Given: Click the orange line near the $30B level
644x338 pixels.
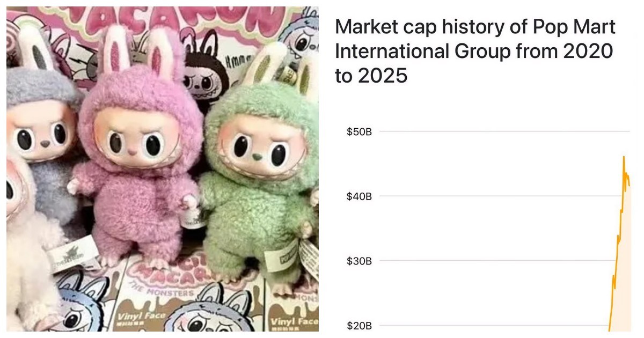Looking at the screenshot, I should coord(616,261).
